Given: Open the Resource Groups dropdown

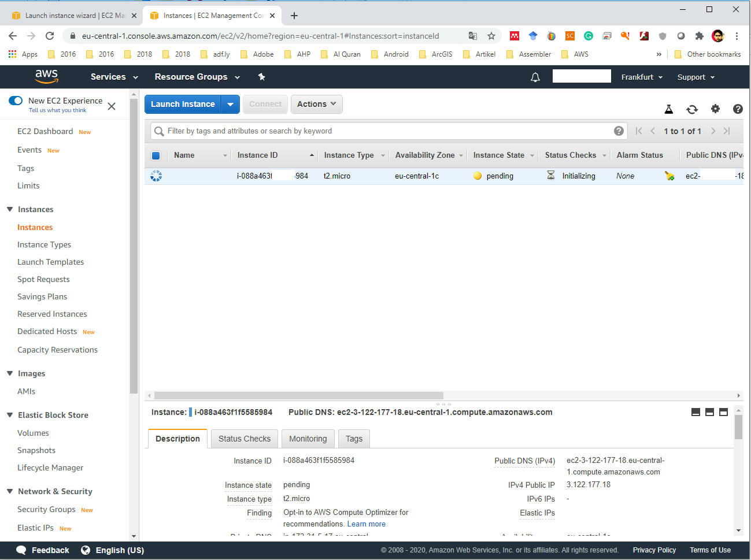Looking at the screenshot, I should [197, 77].
